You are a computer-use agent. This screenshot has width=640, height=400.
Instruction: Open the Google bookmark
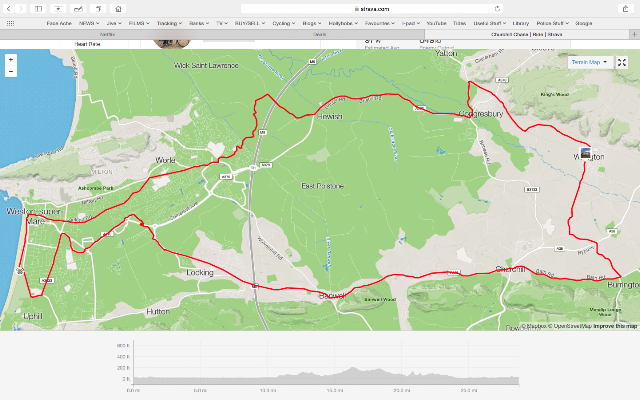tap(584, 23)
